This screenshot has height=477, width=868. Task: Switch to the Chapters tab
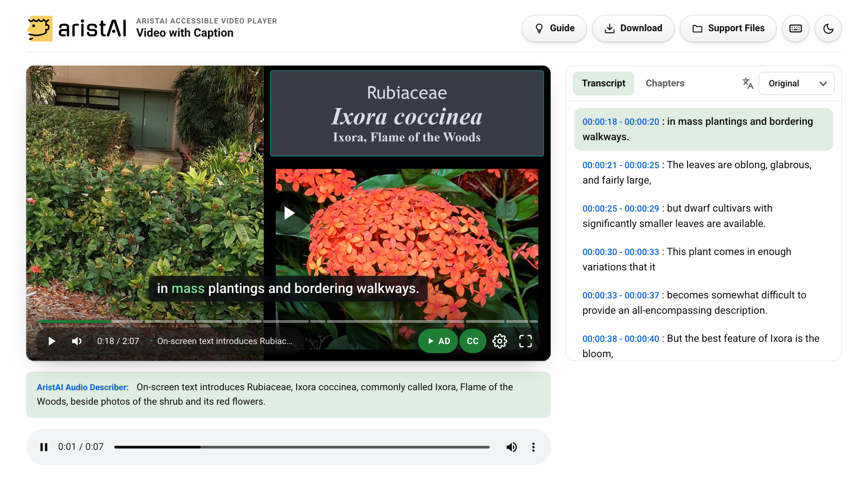coord(665,83)
